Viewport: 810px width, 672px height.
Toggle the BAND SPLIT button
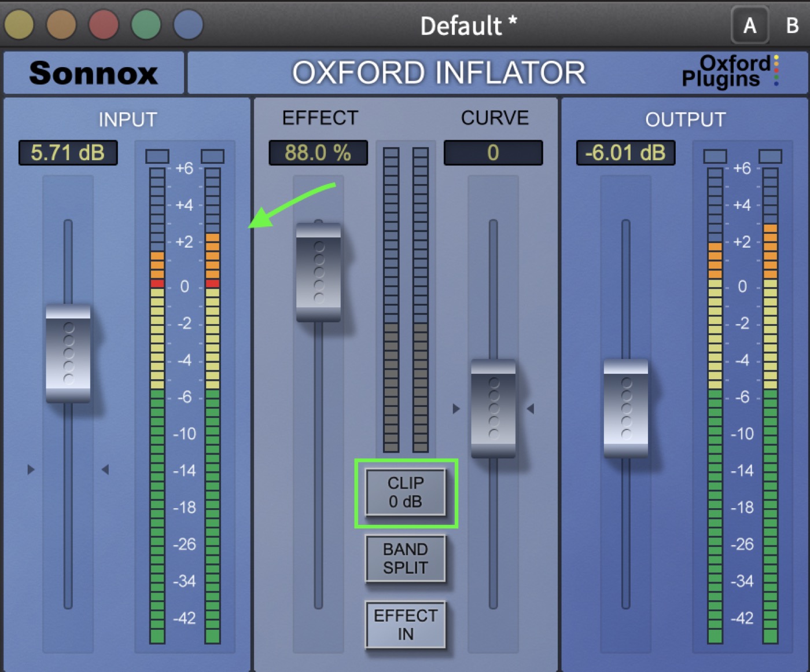406,559
